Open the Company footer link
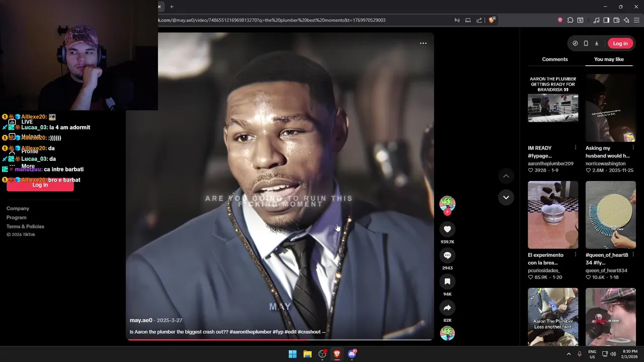Image resolution: width=644 pixels, height=362 pixels. coord(18,208)
